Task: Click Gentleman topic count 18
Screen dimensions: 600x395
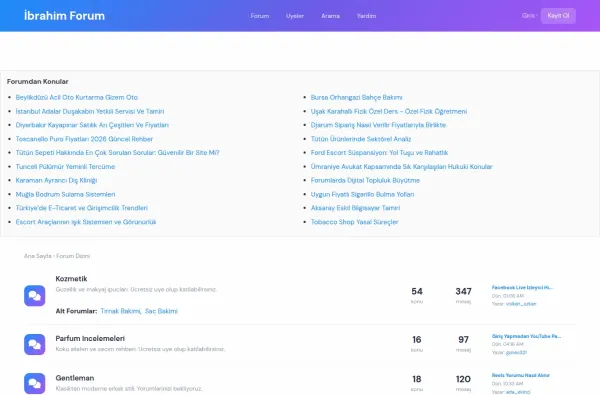Action: [417, 379]
